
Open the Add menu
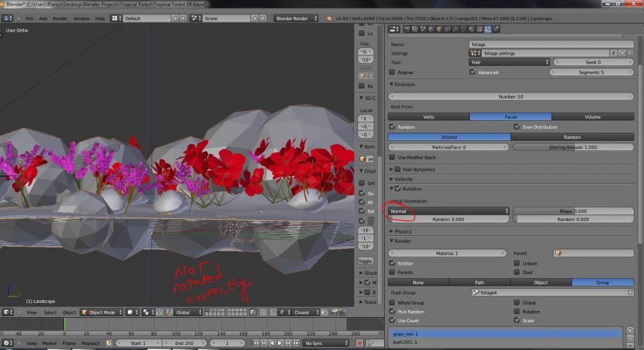pos(43,18)
